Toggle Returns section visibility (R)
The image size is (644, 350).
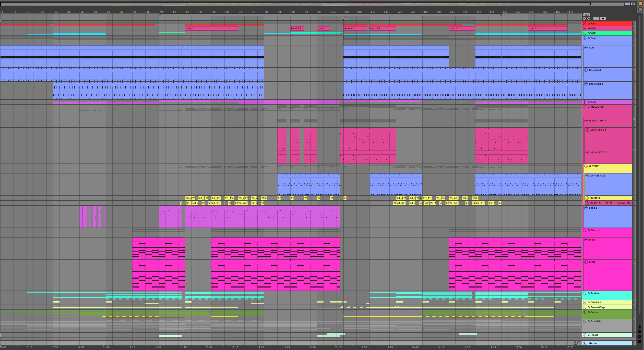pyautogui.click(x=639, y=332)
